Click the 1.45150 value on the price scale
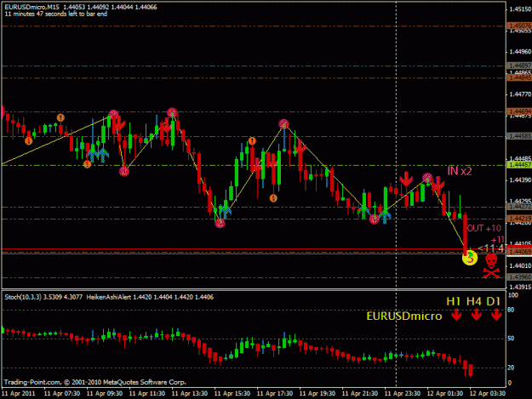 pyautogui.click(x=520, y=9)
